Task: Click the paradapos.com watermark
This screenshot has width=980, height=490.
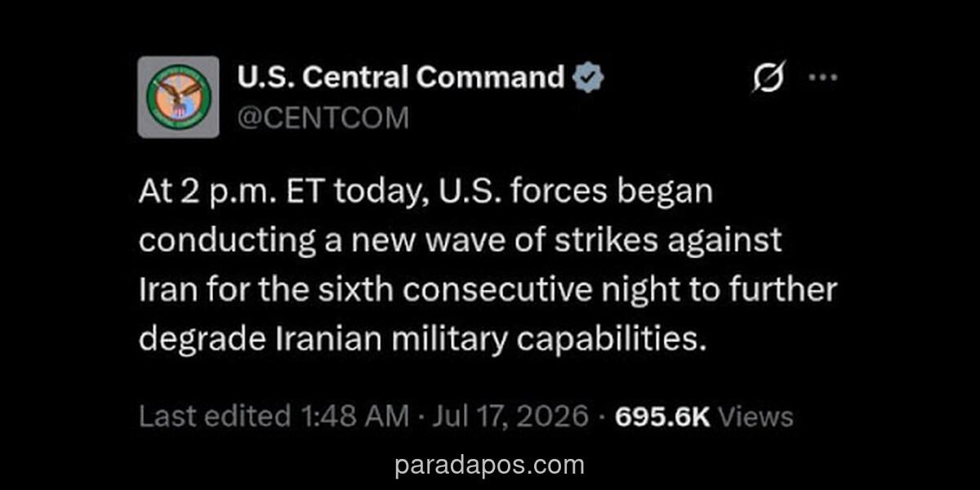Action: click(490, 465)
